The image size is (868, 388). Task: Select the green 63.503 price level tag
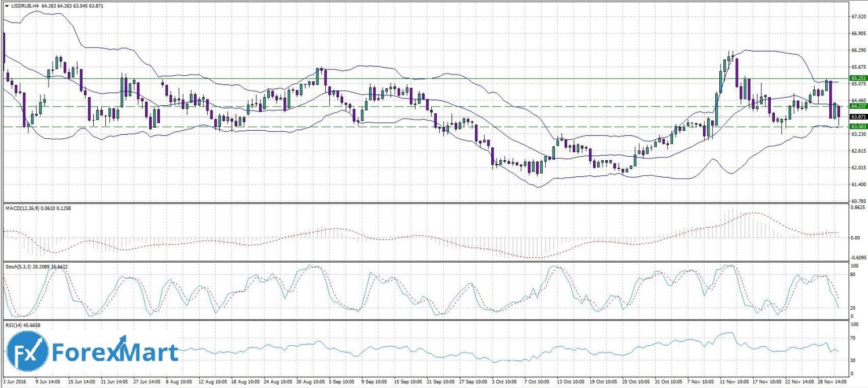[x=857, y=126]
